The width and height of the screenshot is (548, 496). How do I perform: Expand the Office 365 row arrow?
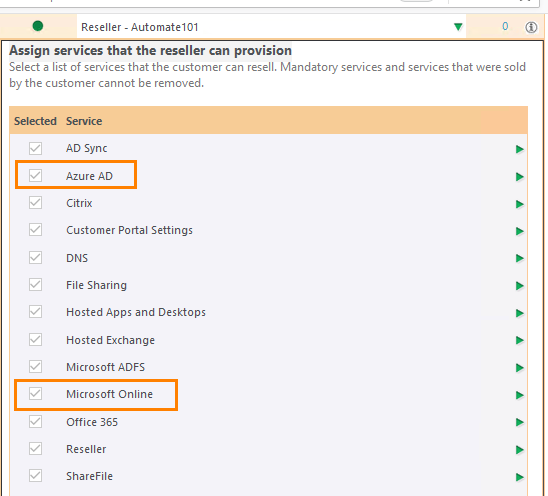(520, 423)
